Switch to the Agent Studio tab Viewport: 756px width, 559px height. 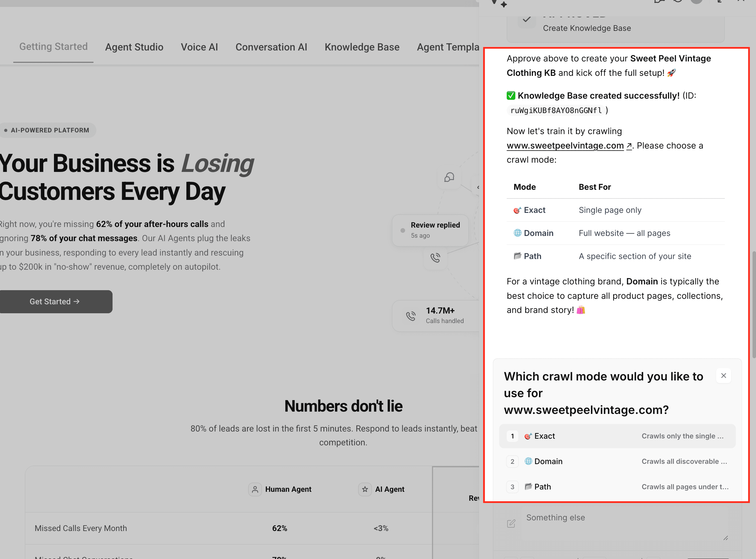pyautogui.click(x=134, y=47)
